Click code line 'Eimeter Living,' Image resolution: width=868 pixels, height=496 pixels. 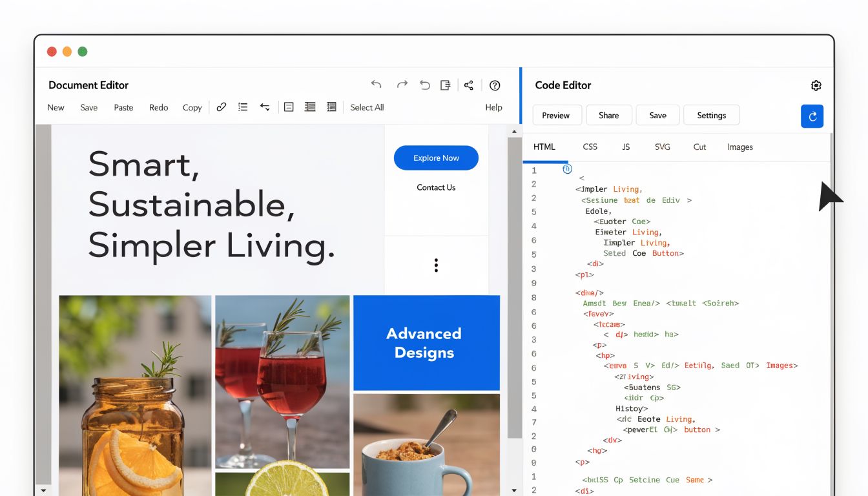[x=628, y=232]
